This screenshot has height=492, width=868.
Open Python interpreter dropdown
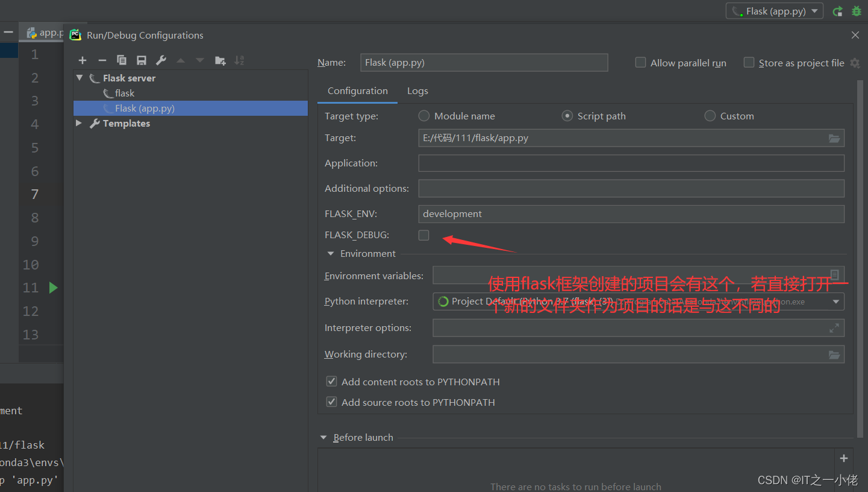tap(836, 301)
